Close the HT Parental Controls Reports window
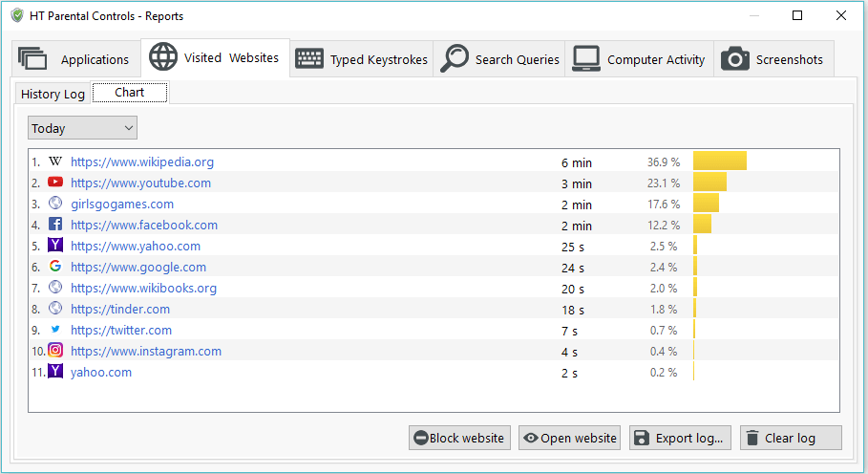 [x=841, y=15]
